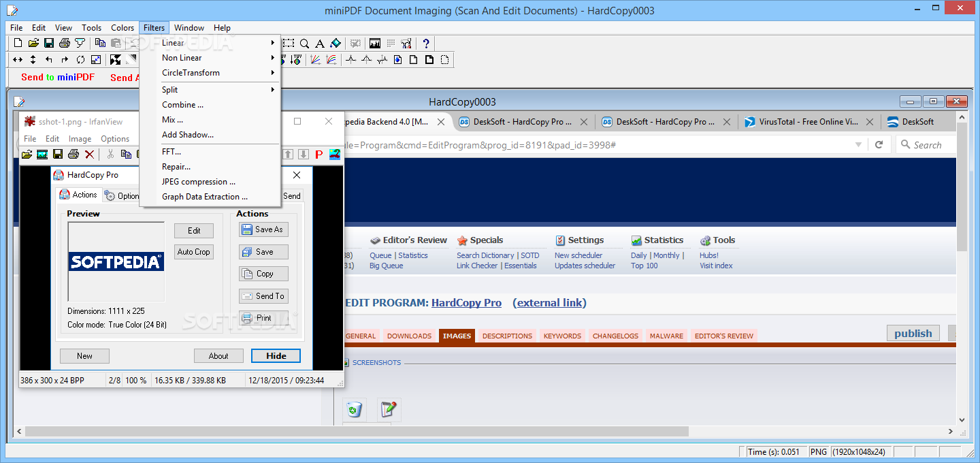
Task: Click Hide button in HardCopy Pro dialog
Action: click(276, 355)
